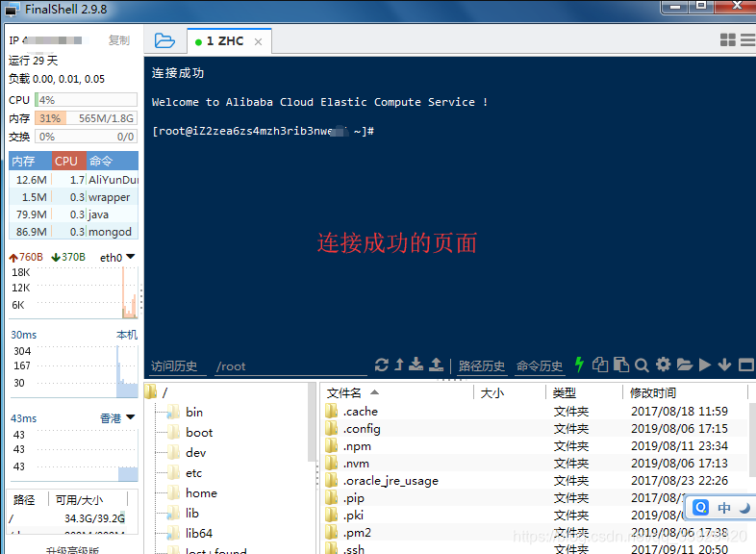This screenshot has height=554, width=756.
Task: Click the paste icon in terminal toolbar
Action: pos(621,365)
